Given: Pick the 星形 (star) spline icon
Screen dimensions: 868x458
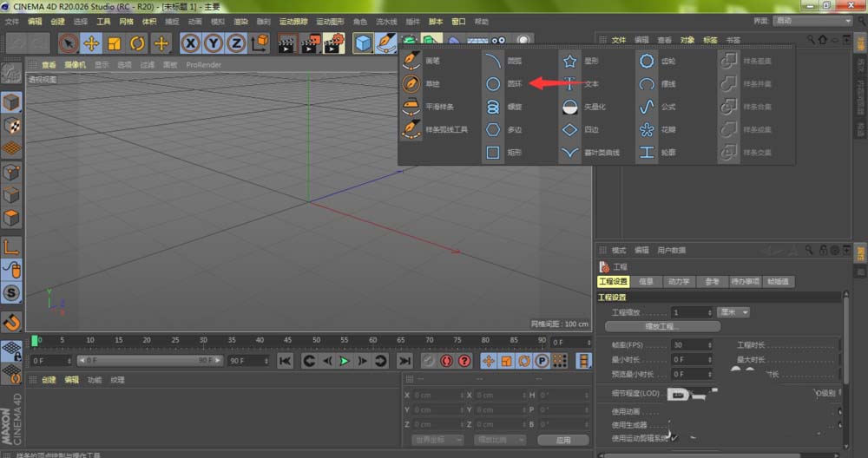Looking at the screenshot, I should click(569, 62).
